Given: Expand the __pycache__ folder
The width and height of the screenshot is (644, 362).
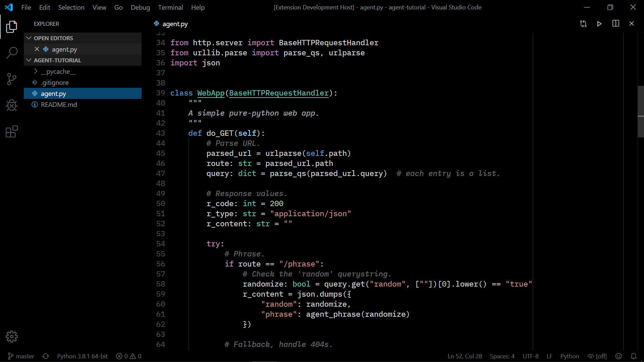Looking at the screenshot, I should coord(36,71).
